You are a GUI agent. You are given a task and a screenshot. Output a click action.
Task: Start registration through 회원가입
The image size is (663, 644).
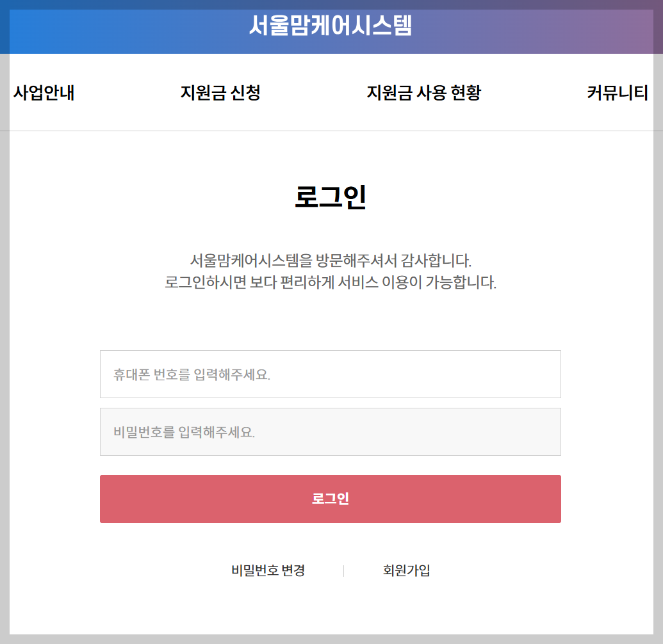coord(406,571)
